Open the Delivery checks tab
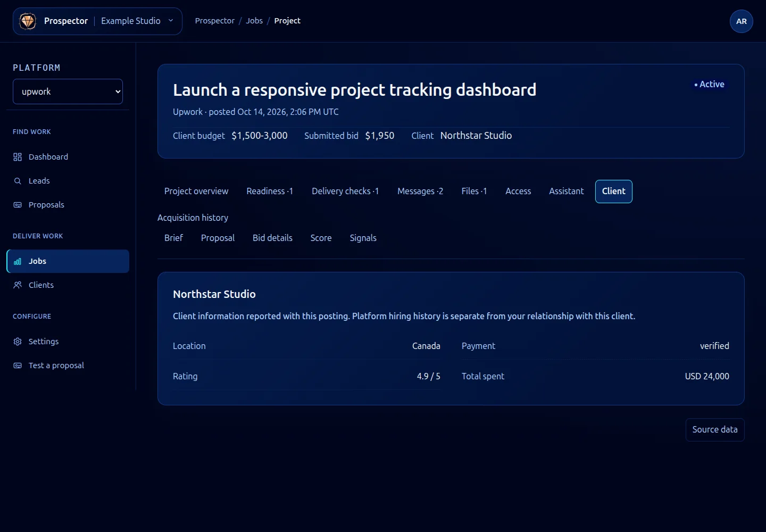The width and height of the screenshot is (766, 532). click(345, 192)
